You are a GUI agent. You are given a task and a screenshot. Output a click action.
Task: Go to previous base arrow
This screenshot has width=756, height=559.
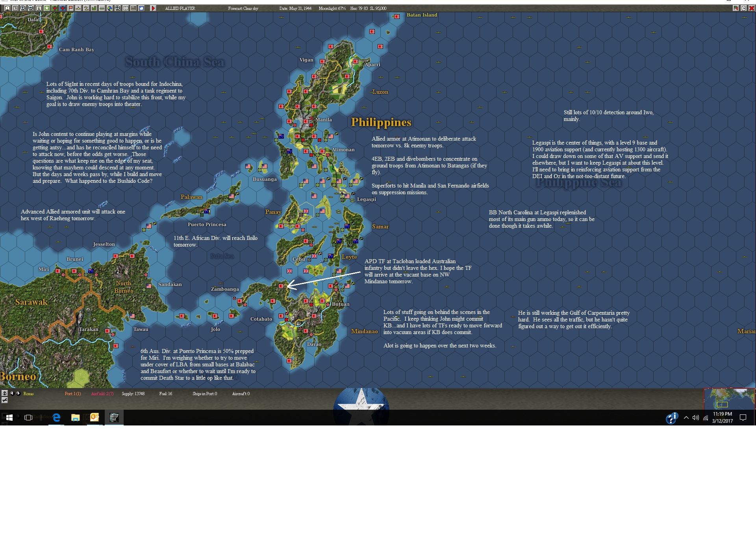[12, 393]
